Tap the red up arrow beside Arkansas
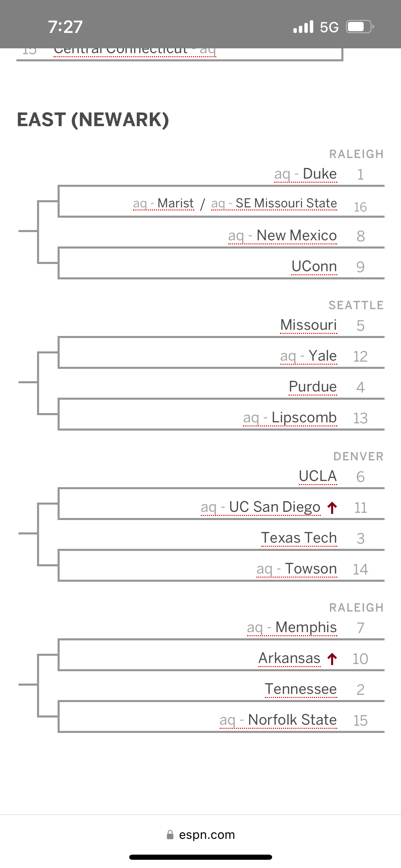 tap(332, 659)
